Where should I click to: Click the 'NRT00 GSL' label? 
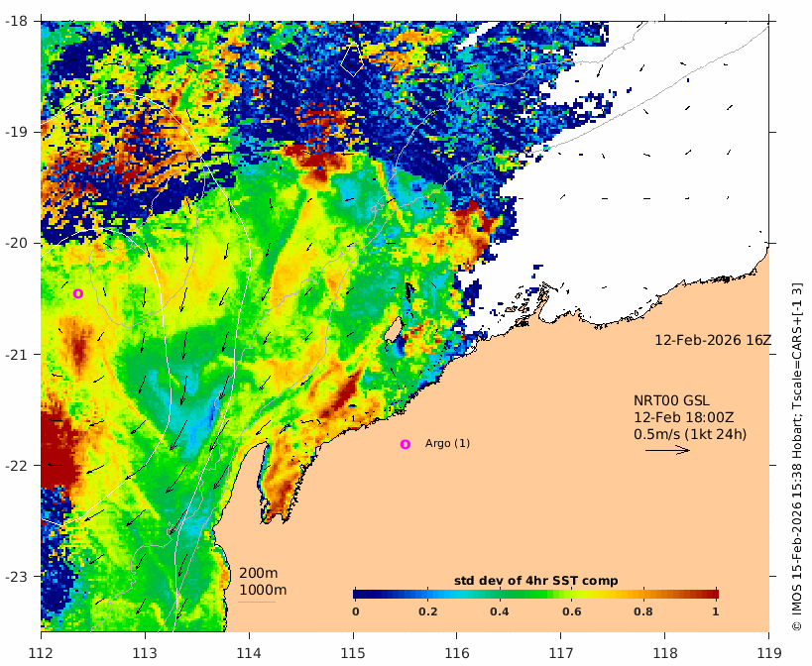coord(671,401)
